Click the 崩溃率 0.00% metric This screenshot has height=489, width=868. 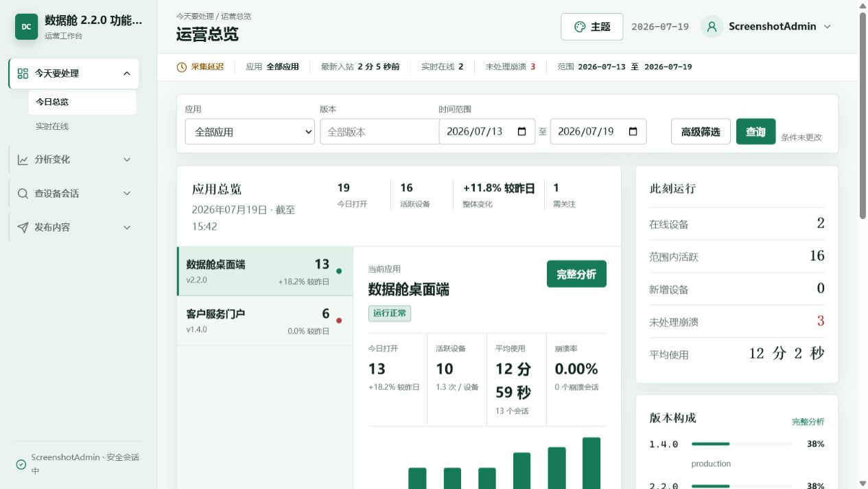576,368
